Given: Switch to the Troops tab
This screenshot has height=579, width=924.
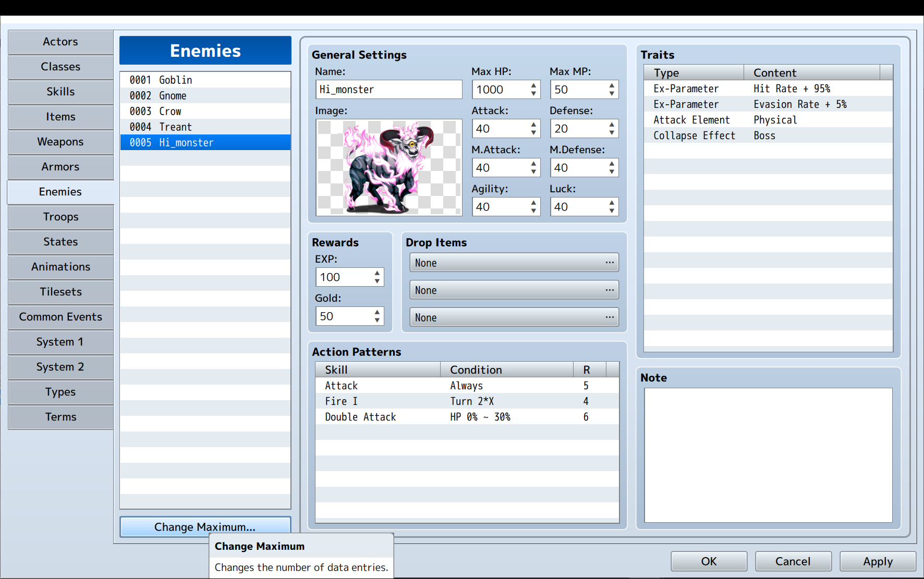Looking at the screenshot, I should pyautogui.click(x=60, y=217).
